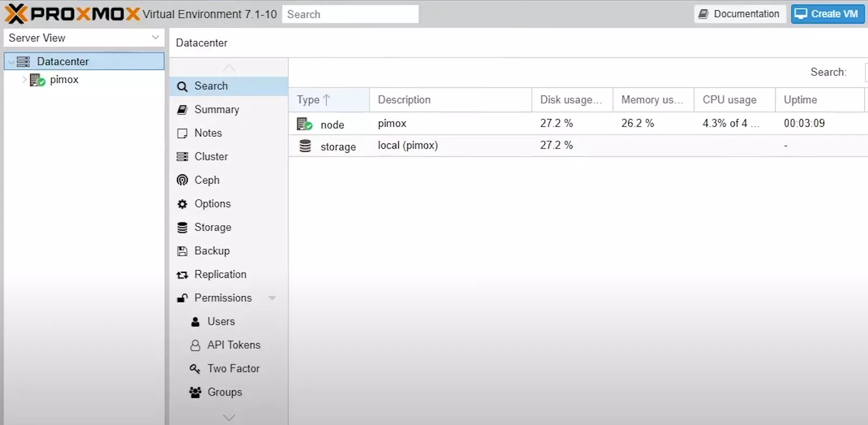Open the Notes menu item

pyautogui.click(x=228, y=133)
